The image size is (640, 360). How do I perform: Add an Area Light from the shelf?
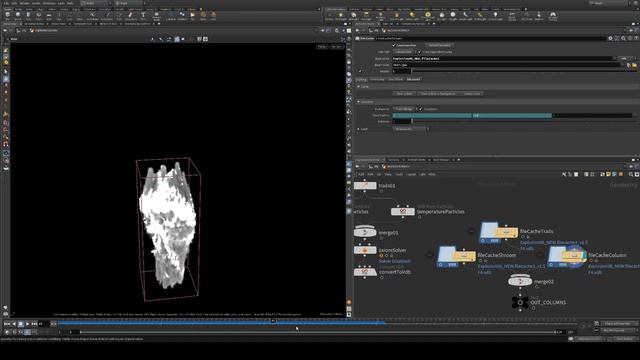366,16
